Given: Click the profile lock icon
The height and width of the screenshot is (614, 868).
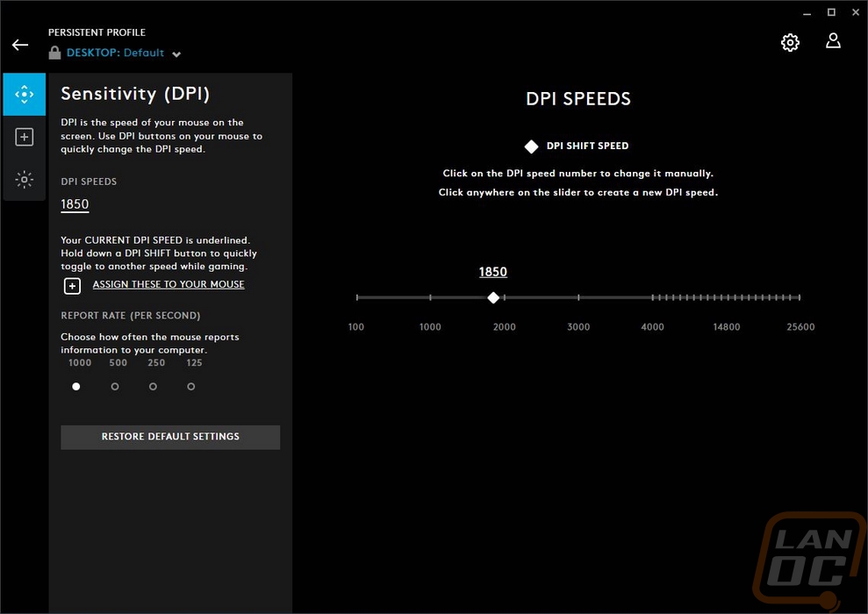Looking at the screenshot, I should point(54,54).
